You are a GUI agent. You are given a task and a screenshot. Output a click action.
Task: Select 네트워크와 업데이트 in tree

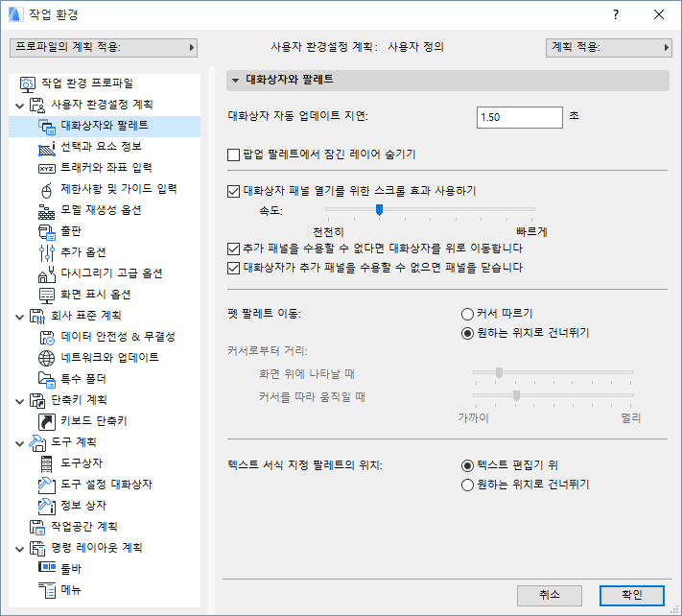point(109,358)
